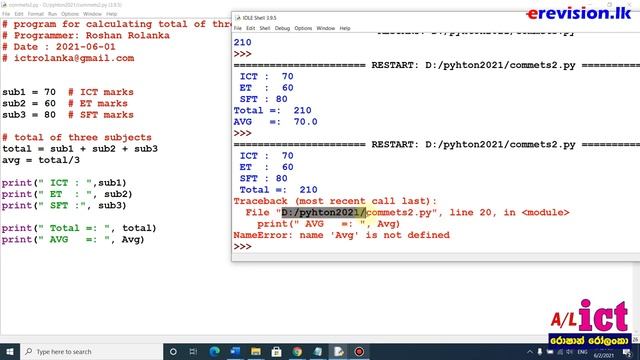Image resolution: width=640 pixels, height=360 pixels.
Task: Click the volume icon in system tray
Action: pyautogui.click(x=569, y=352)
